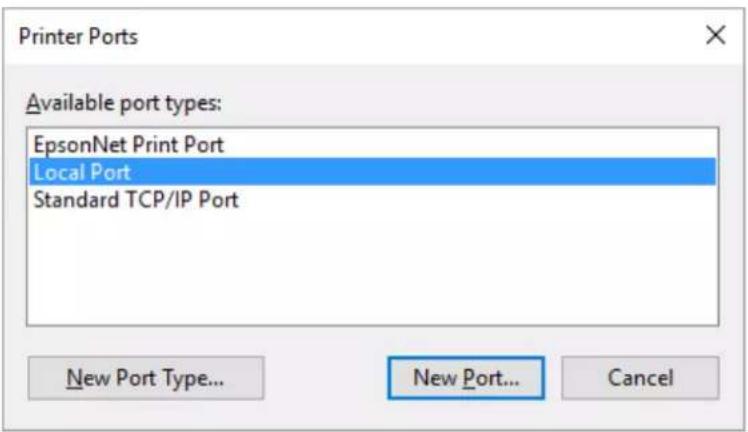Viewport: 748px width, 432px height.
Task: Open the New Port... dialog
Action: [466, 378]
